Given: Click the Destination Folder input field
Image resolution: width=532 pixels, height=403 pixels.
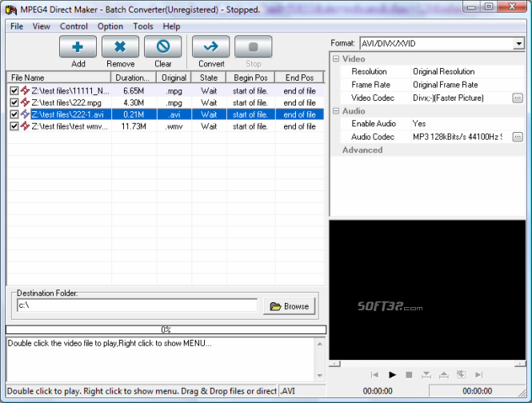Looking at the screenshot, I should click(137, 305).
